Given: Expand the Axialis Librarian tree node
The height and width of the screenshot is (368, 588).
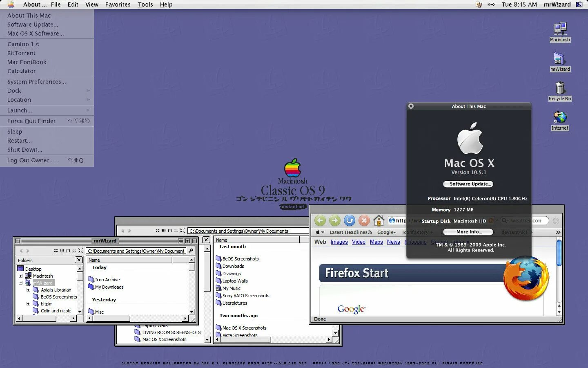Looking at the screenshot, I should click(x=28, y=290).
